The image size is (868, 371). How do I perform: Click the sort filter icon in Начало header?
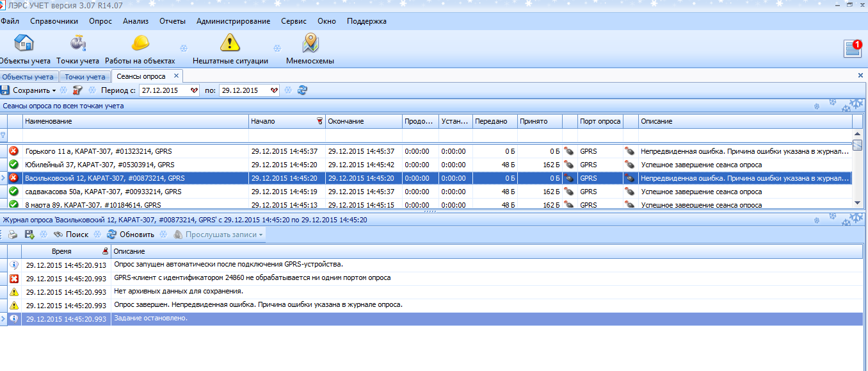[x=319, y=121]
